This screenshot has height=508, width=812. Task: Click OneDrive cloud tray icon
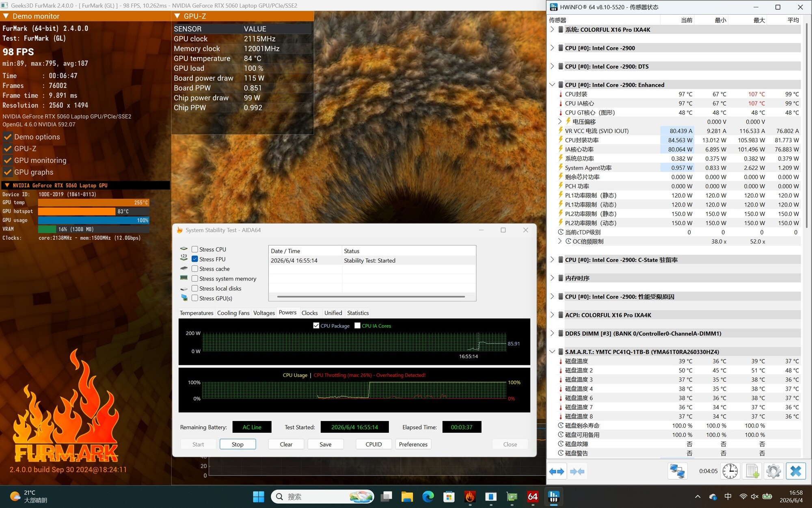pos(713,497)
